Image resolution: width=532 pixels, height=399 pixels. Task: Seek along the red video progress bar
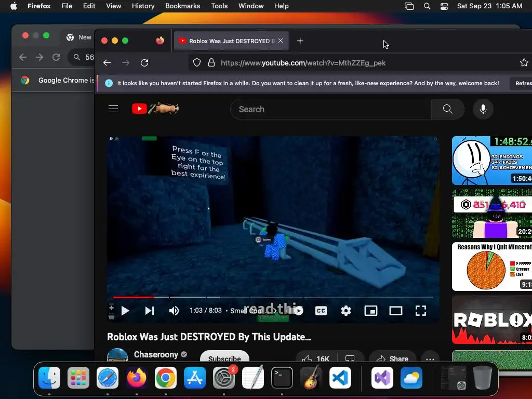point(273,297)
